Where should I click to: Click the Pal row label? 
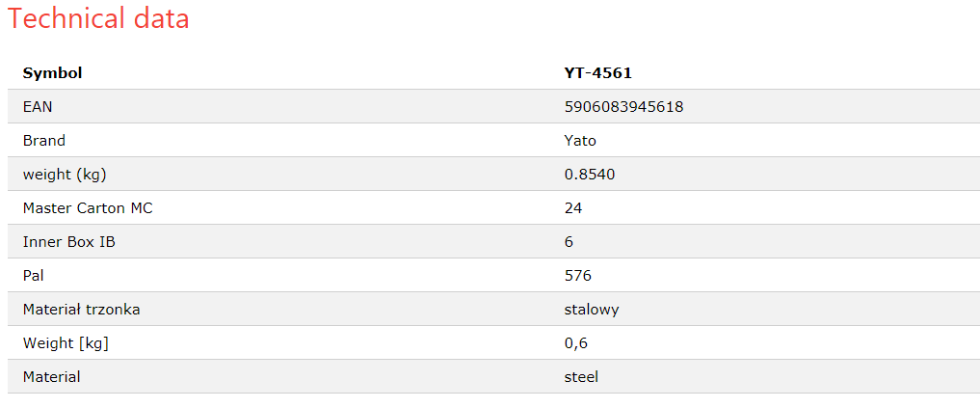pyautogui.click(x=34, y=276)
